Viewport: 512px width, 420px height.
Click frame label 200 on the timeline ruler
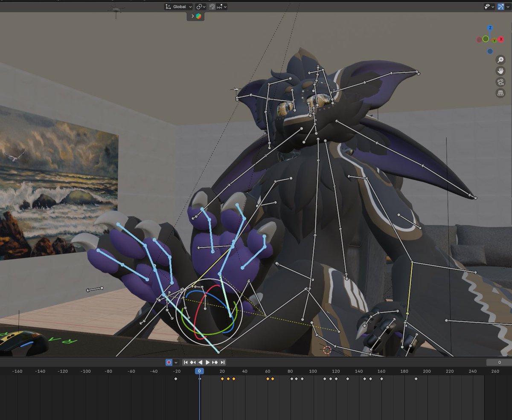(x=427, y=371)
